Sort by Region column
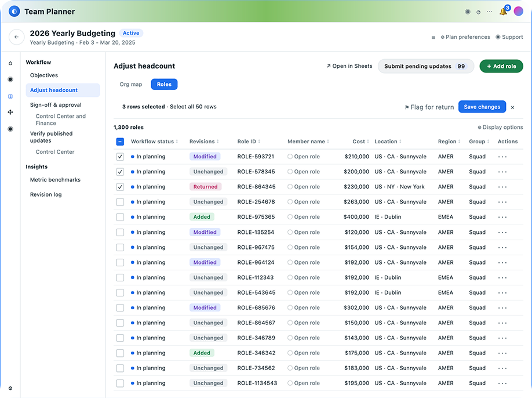 [x=449, y=142]
